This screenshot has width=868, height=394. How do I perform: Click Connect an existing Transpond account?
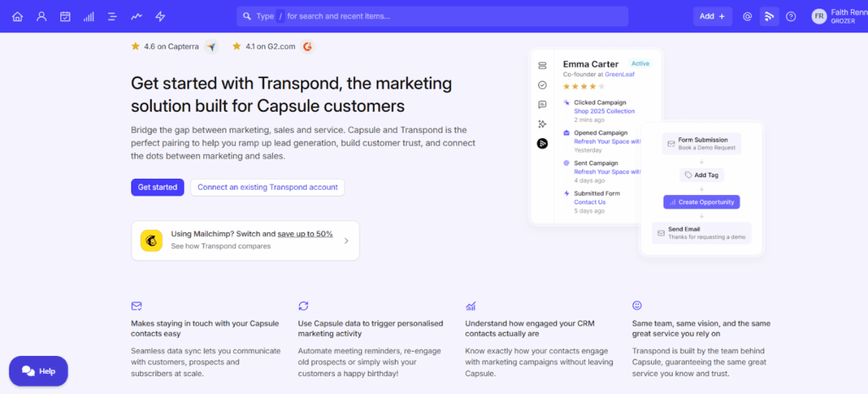coord(267,187)
